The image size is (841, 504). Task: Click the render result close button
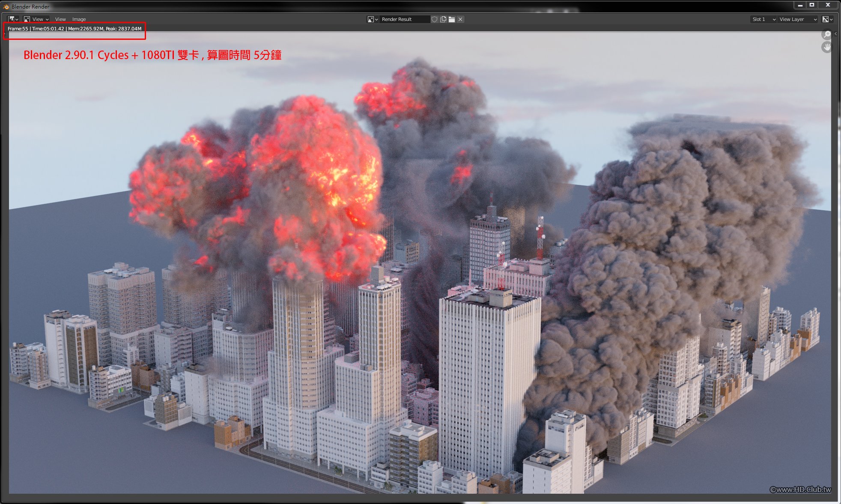click(460, 19)
